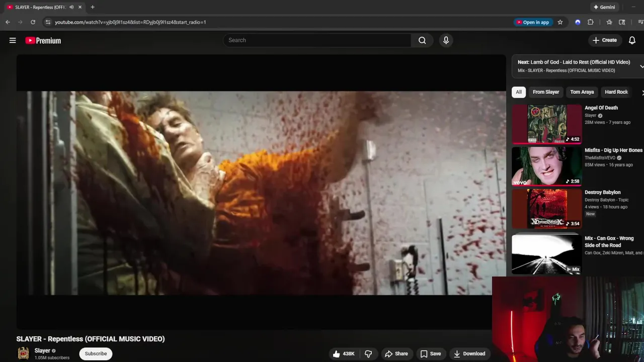The image size is (644, 362).
Task: Focus the YouTube search field
Action: point(317,40)
